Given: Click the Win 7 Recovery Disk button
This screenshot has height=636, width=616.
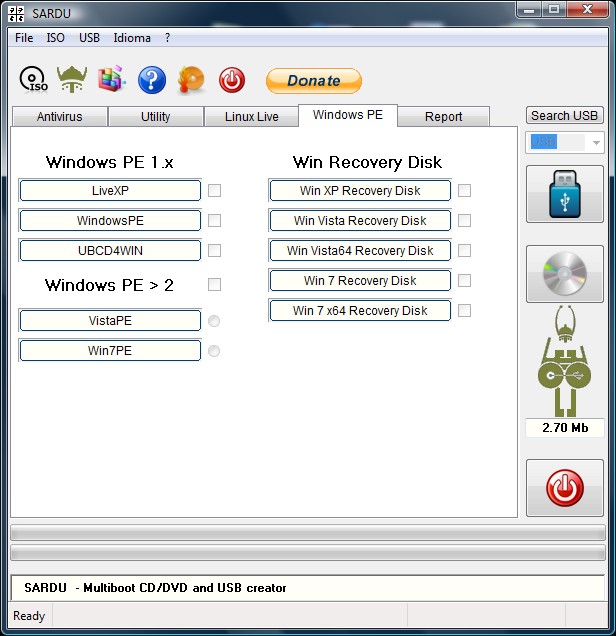Looking at the screenshot, I should (x=360, y=280).
